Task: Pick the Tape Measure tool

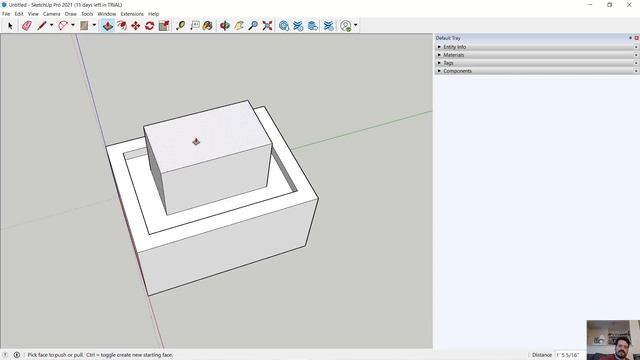Action: click(x=180, y=26)
